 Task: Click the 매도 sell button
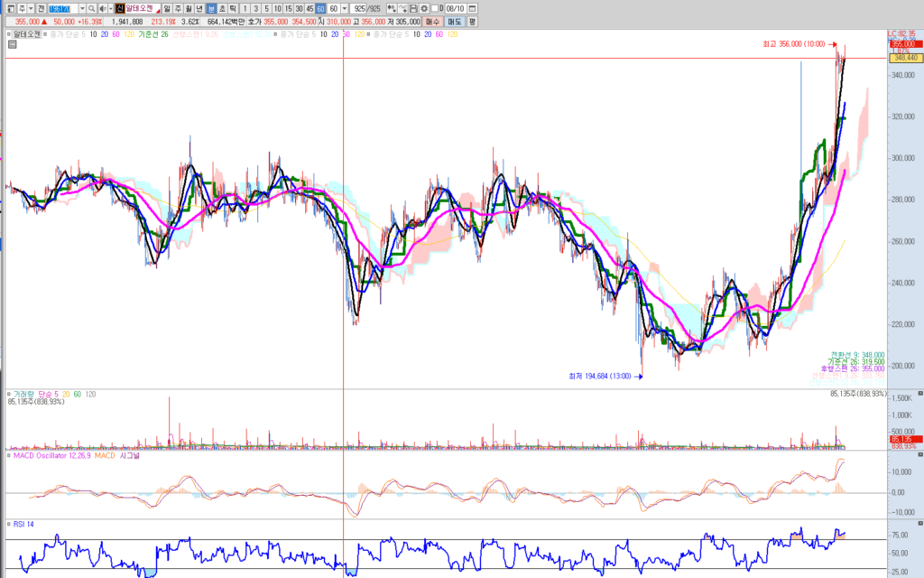[x=455, y=22]
